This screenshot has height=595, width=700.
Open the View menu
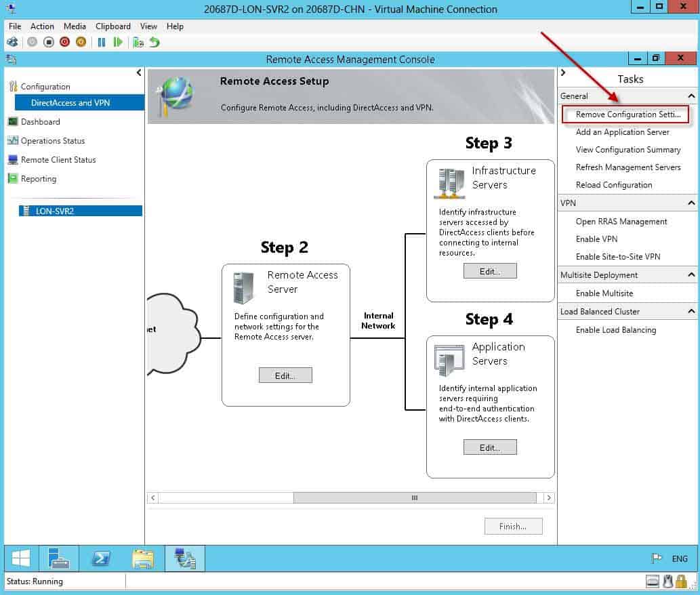148,26
